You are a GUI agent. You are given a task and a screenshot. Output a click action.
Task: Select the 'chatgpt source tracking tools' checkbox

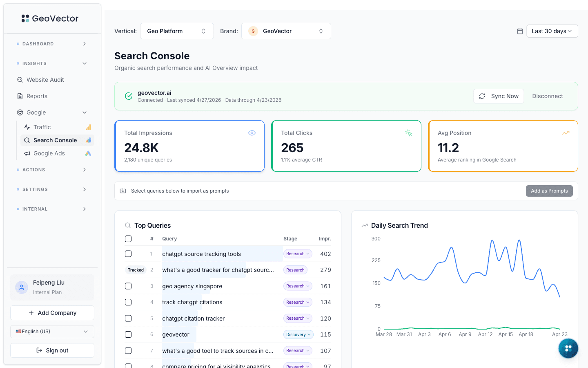pyautogui.click(x=128, y=254)
